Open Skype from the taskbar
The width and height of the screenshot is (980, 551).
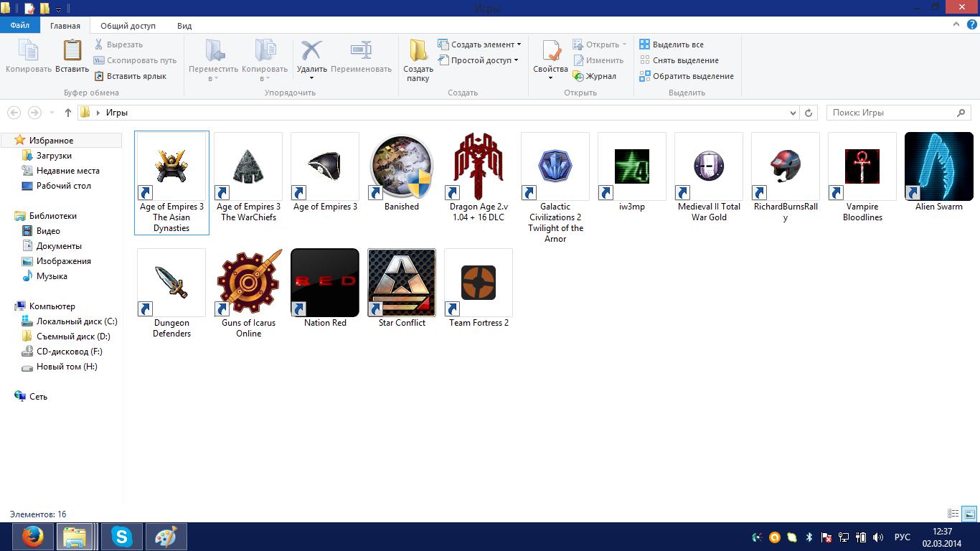(x=122, y=537)
